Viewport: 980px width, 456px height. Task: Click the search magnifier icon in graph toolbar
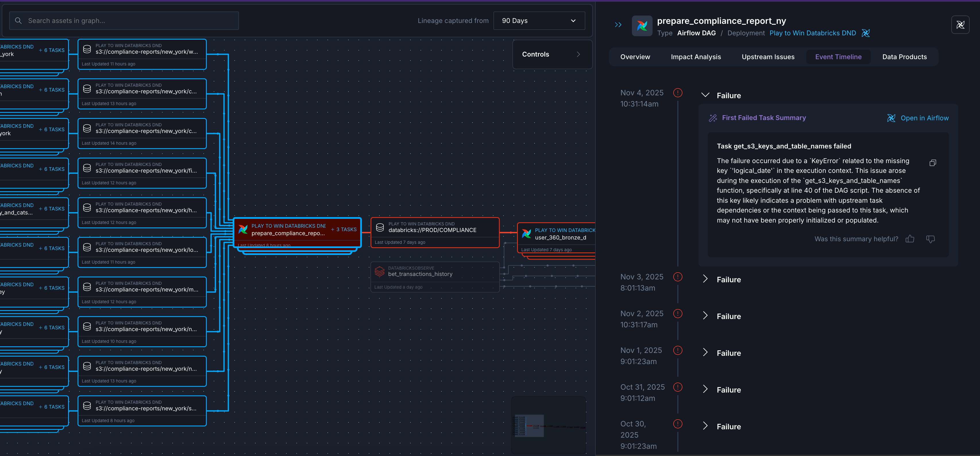[18, 21]
